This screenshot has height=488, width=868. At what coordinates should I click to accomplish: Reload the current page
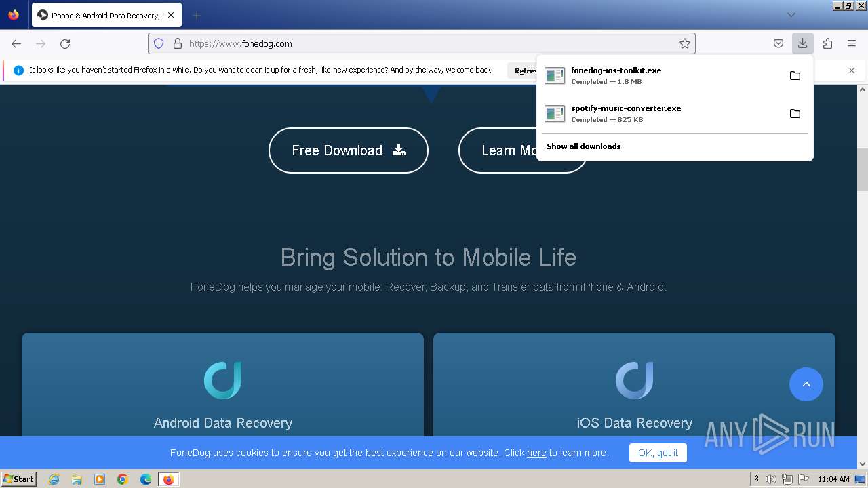65,43
